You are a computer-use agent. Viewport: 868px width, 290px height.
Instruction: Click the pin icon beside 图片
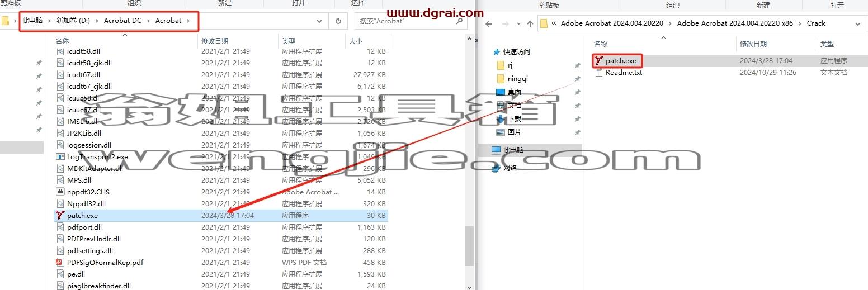[x=577, y=132]
